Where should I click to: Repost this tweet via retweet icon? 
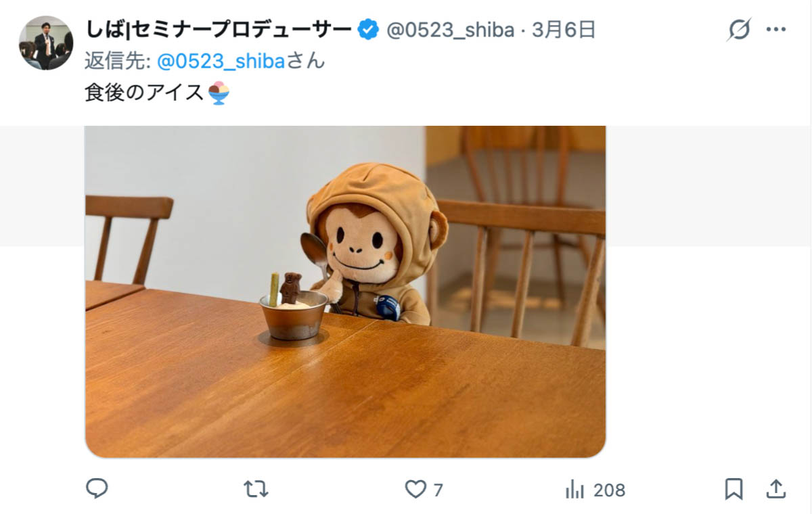pos(256,489)
